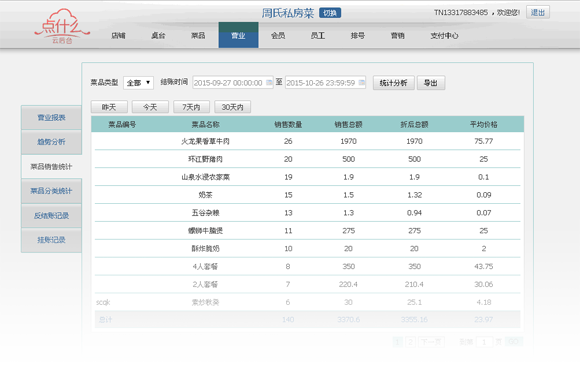Click the 下一页 pagination button
Screen dimensions: 580x366
pyautogui.click(x=432, y=342)
